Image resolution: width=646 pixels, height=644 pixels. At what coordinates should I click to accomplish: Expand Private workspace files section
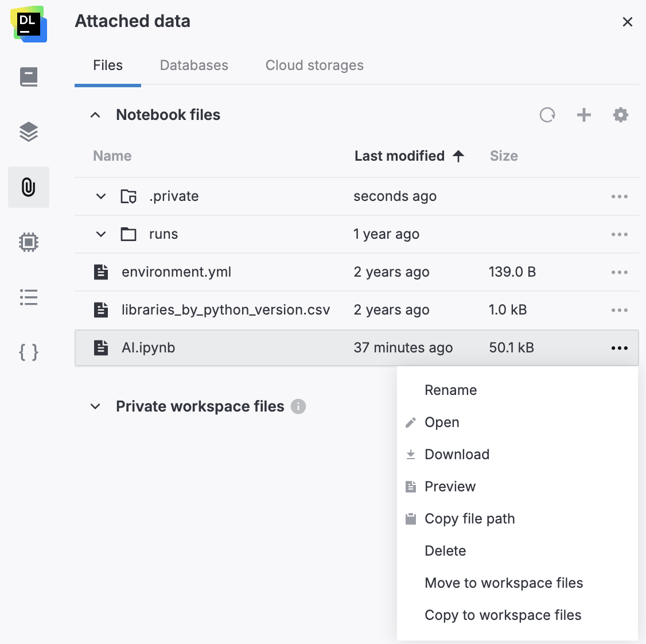96,406
